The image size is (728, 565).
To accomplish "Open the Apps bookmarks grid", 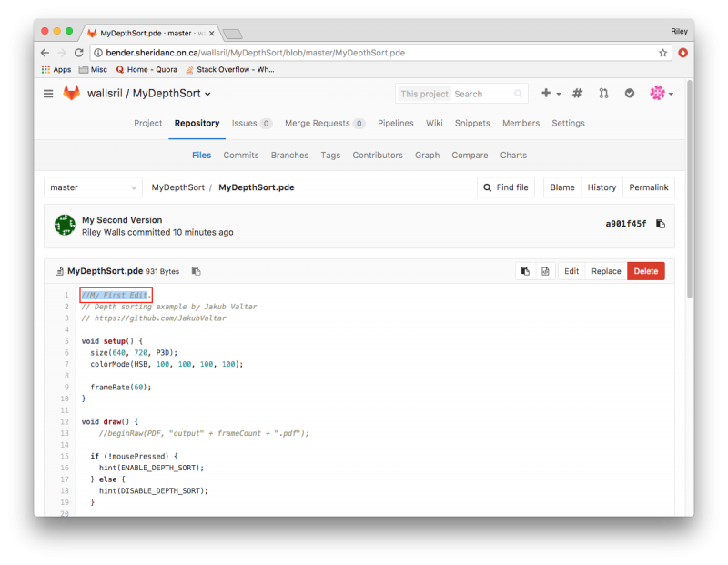I will click(x=56, y=70).
